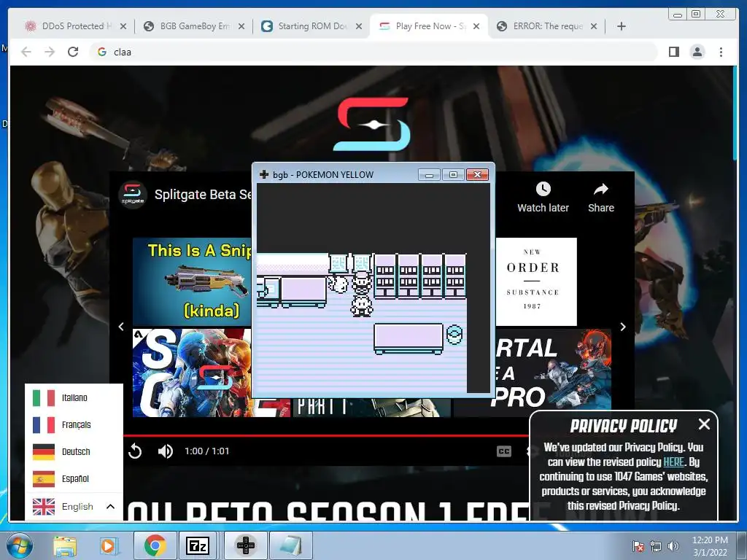Screen dimensions: 747x560
Task: Click the Share arrow icon
Action: (x=601, y=189)
